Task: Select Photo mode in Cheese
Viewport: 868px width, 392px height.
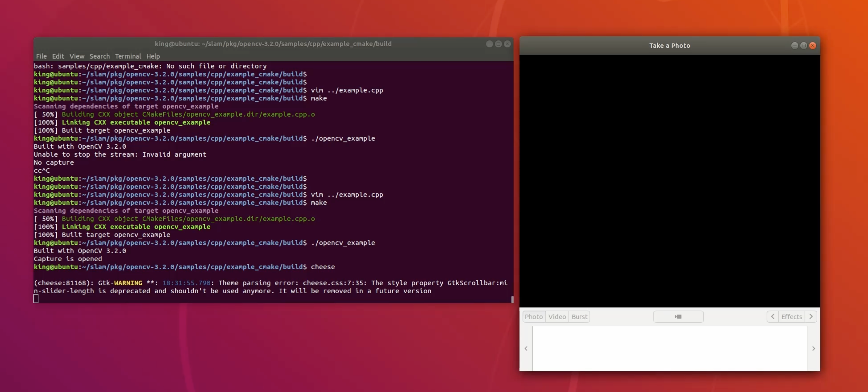Action: 534,316
